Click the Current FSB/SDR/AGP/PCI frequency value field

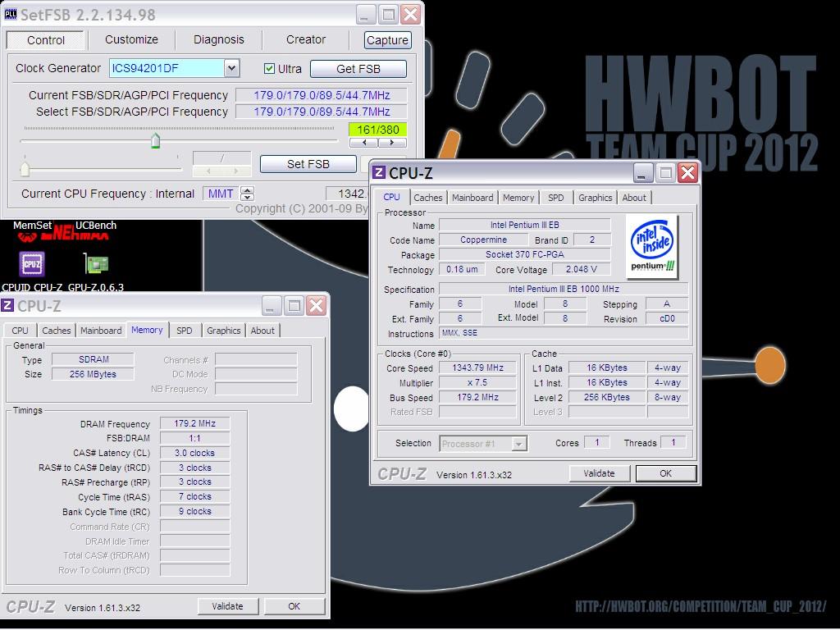pos(322,95)
